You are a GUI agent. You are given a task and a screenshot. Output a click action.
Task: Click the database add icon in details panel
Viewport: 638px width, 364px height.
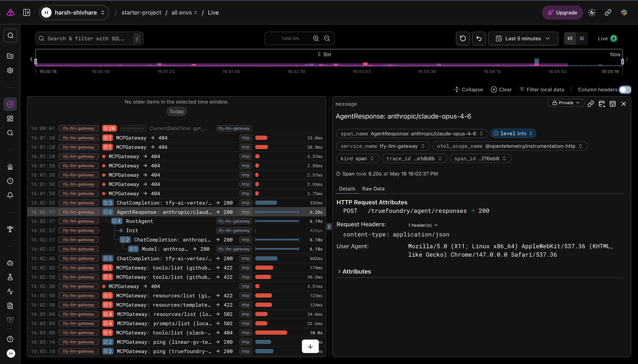602,104
